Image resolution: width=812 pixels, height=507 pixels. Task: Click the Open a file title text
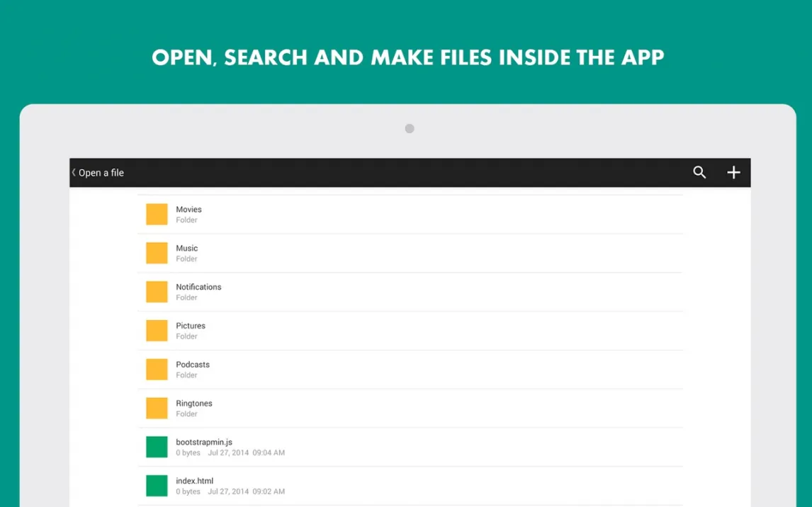pos(101,173)
